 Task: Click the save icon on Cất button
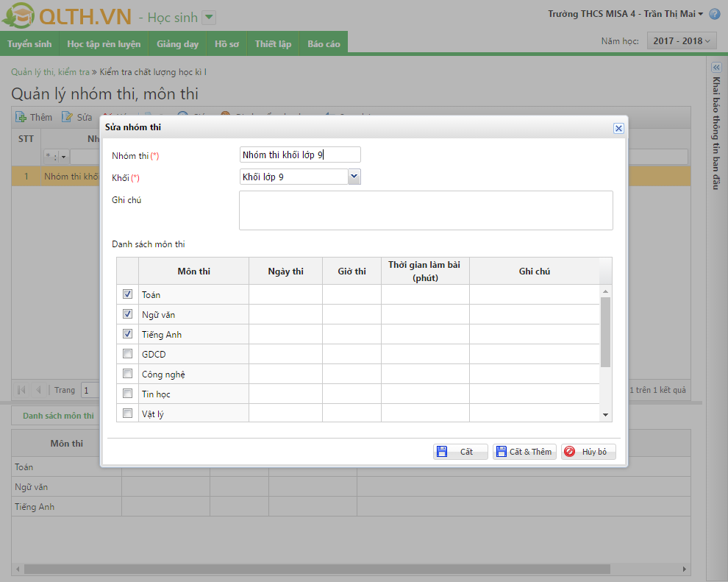tap(442, 452)
